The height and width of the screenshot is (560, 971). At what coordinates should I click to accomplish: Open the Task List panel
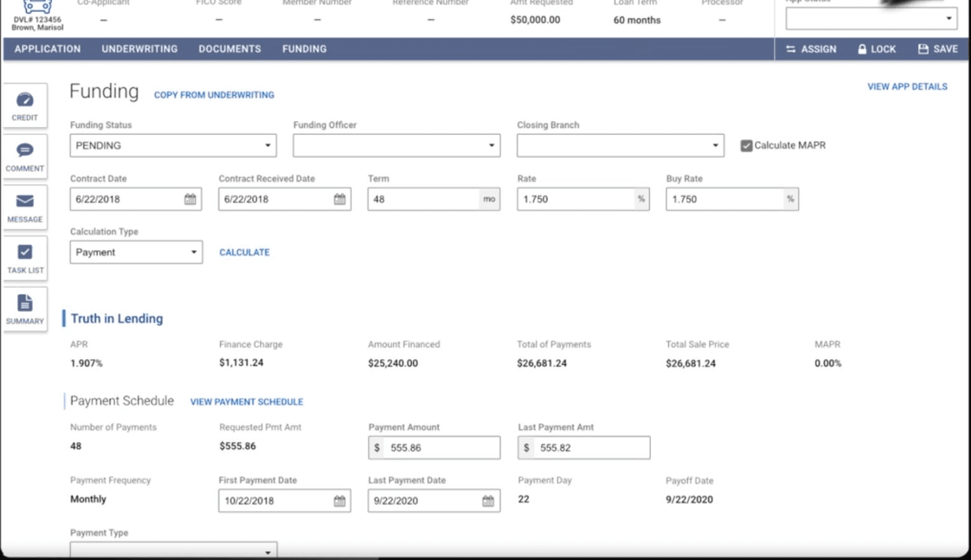click(25, 258)
